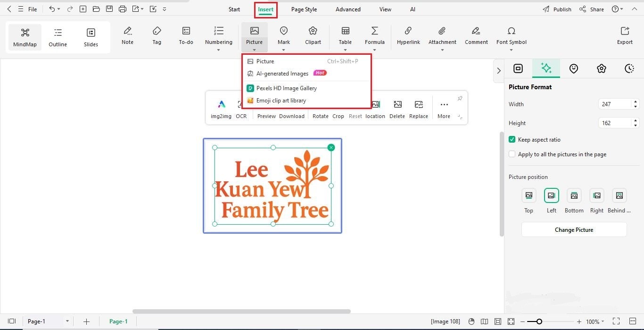Add a Hyperlink to the topic

coord(409,36)
